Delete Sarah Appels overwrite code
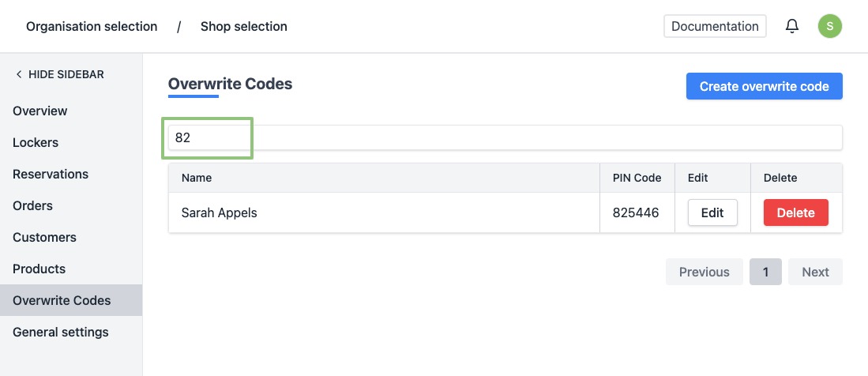This screenshot has height=376, width=868. click(795, 212)
